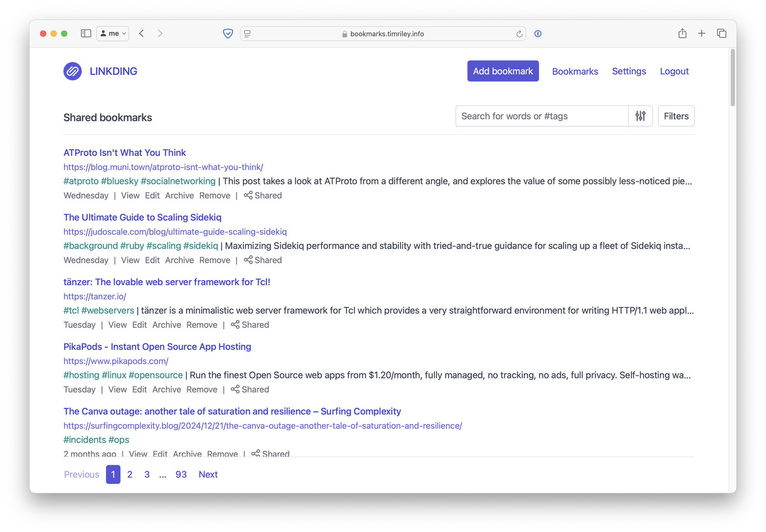Expand the Filters panel
766x532 pixels.
click(x=676, y=116)
